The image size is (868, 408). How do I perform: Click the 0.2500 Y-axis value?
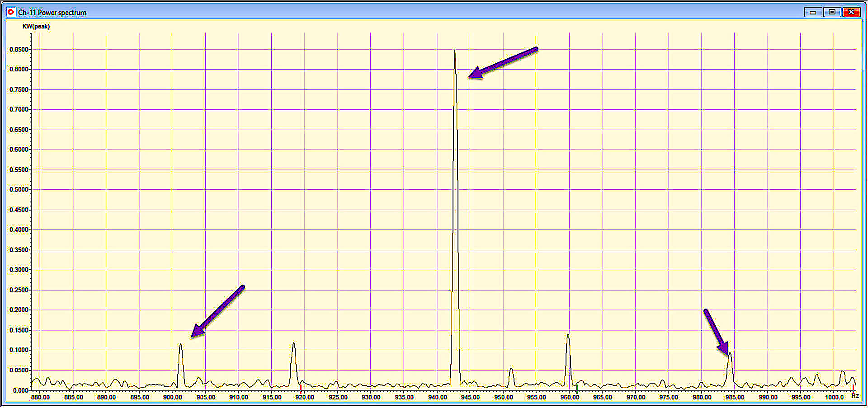[19, 290]
